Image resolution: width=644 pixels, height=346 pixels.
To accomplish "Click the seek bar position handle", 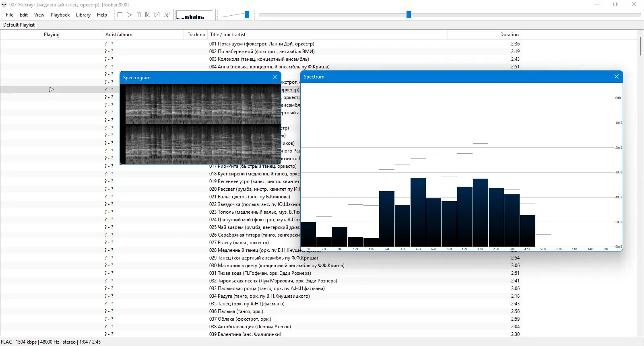I will tap(409, 15).
